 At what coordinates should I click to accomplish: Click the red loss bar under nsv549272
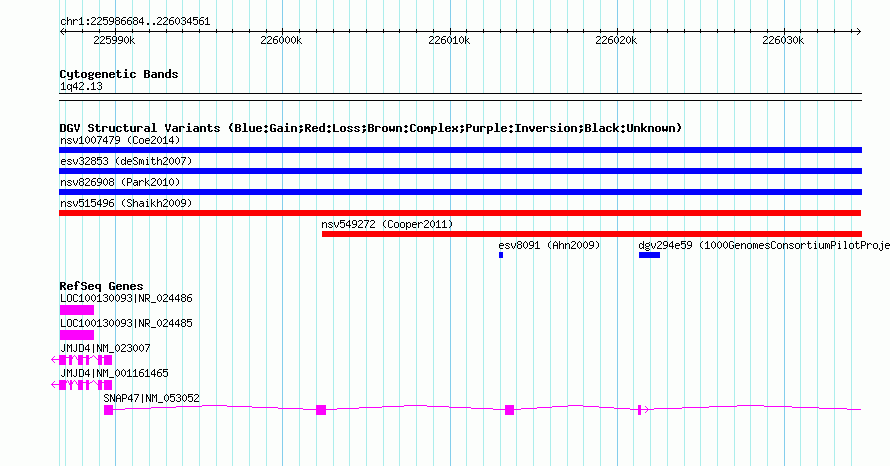click(x=591, y=234)
